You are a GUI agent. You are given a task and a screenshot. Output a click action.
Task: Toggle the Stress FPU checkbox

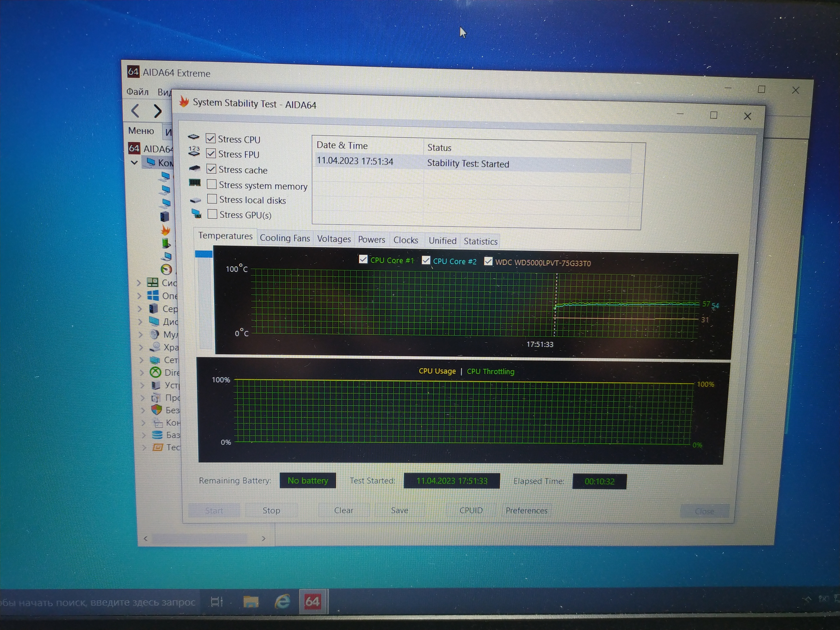[x=211, y=153]
